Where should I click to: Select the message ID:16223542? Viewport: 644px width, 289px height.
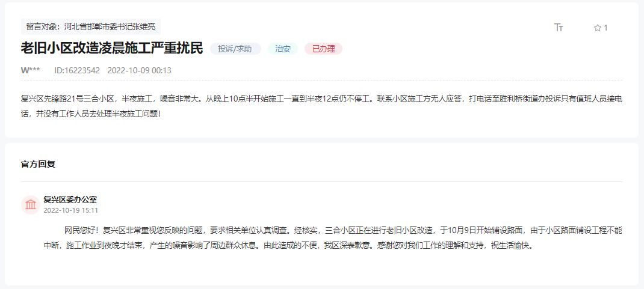tap(77, 70)
